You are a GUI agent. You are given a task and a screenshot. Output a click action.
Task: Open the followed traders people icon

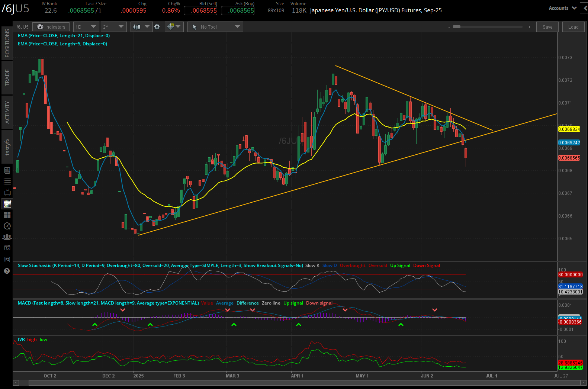point(7,237)
